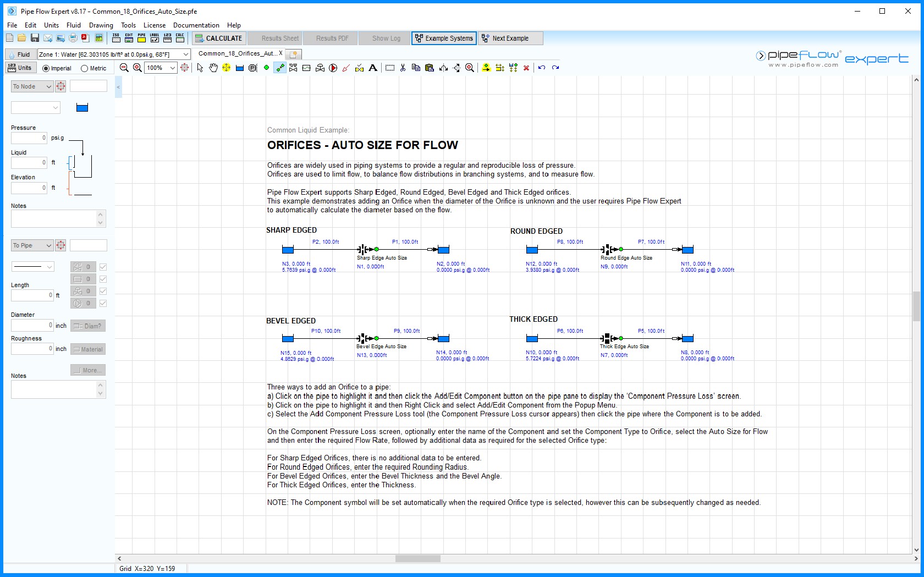Screen dimensions: 924x577
Task: Select the Add Text 'A' tool
Action: [373, 68]
